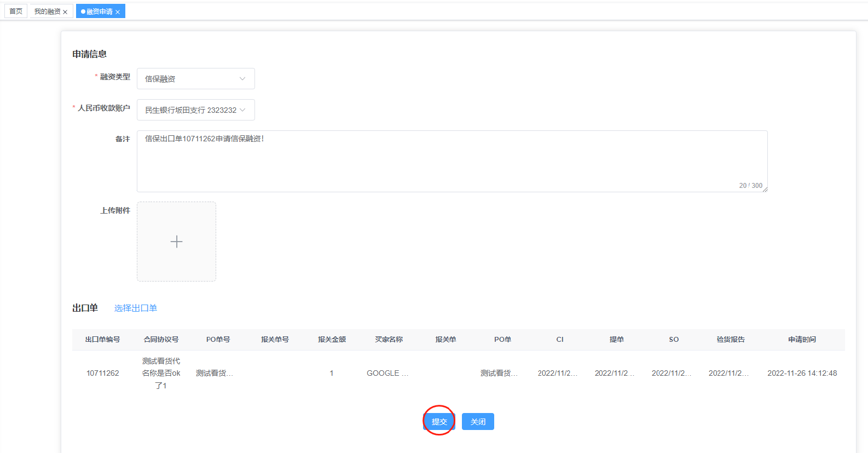Click the 报关金额 value 1 cell
Viewport: 868px width, 453px height.
[332, 373]
